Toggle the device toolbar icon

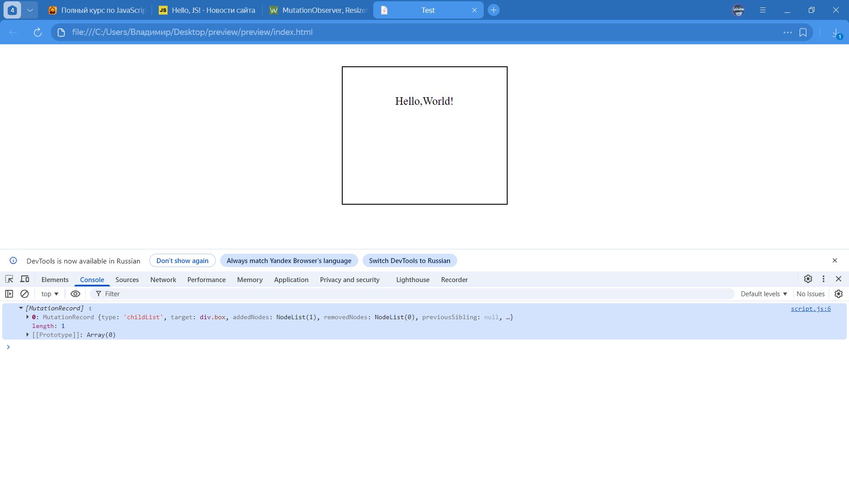(x=25, y=279)
